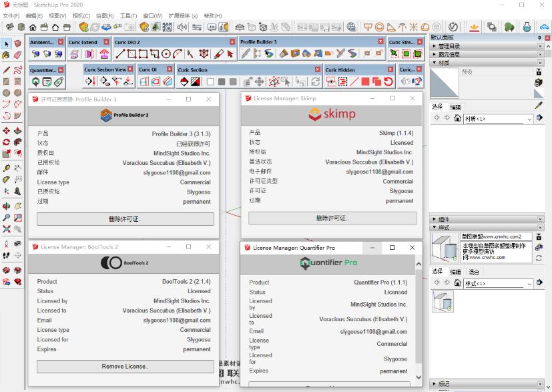Collapse the 样式 panel
This screenshot has height=392, width=552.
pyautogui.click(x=487, y=228)
